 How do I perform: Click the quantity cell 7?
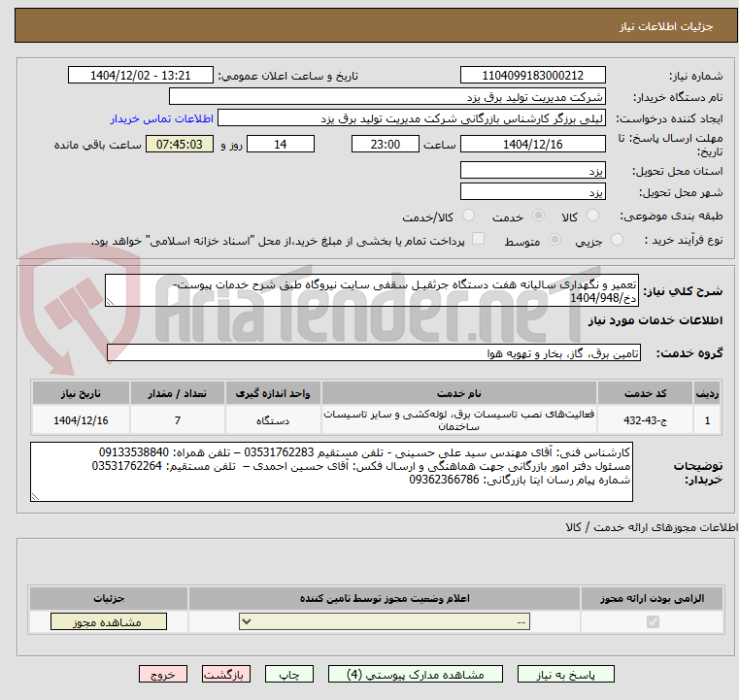pyautogui.click(x=177, y=420)
